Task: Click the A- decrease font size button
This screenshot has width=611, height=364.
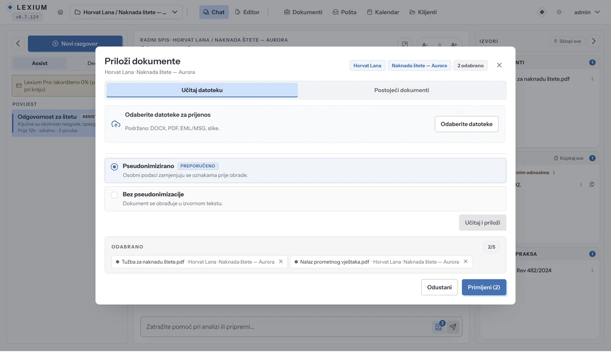Action: [425, 45]
